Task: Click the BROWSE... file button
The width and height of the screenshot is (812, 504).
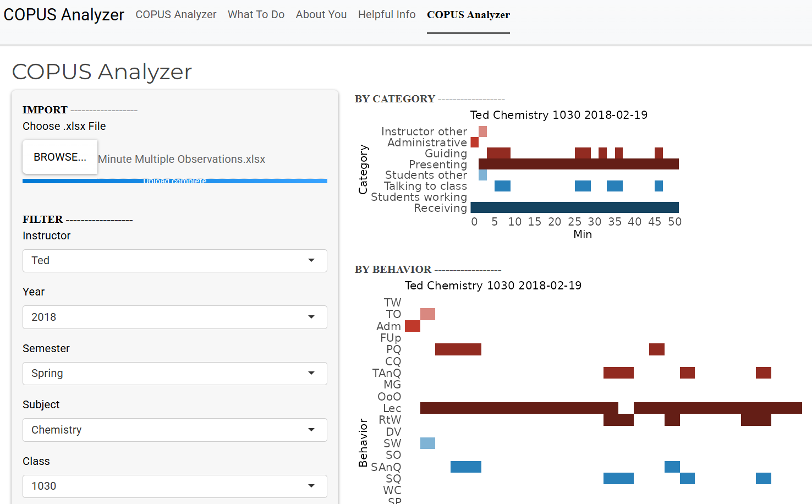Action: pos(60,157)
